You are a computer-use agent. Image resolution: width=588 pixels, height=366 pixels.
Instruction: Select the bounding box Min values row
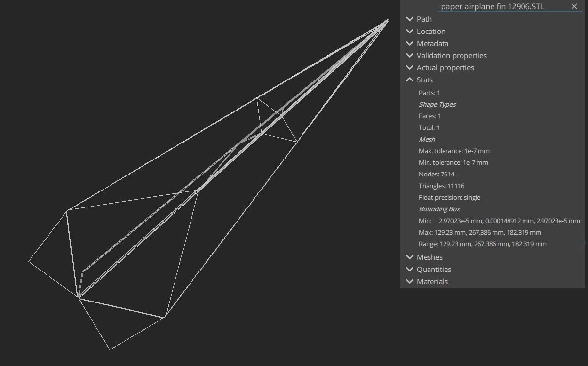pyautogui.click(x=499, y=221)
